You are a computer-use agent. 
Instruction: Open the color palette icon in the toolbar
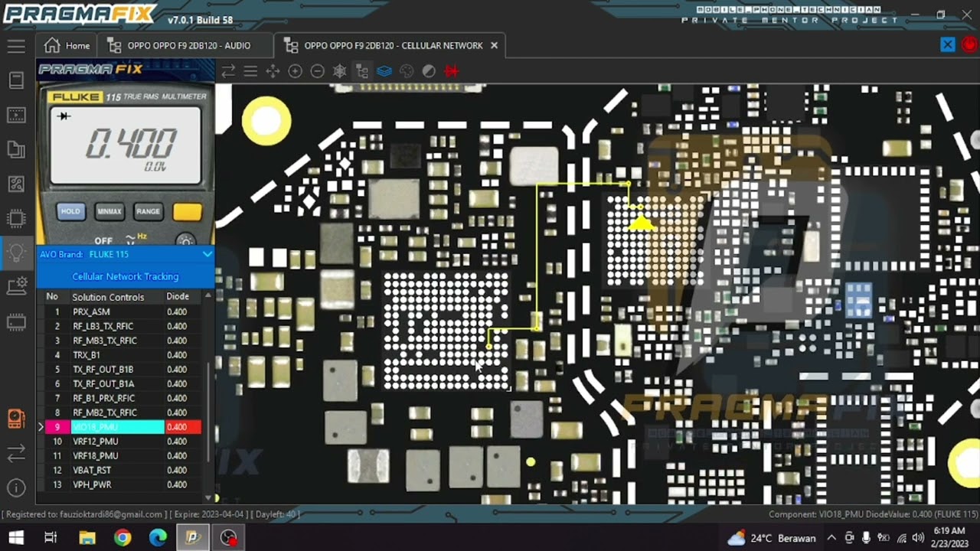(x=407, y=71)
